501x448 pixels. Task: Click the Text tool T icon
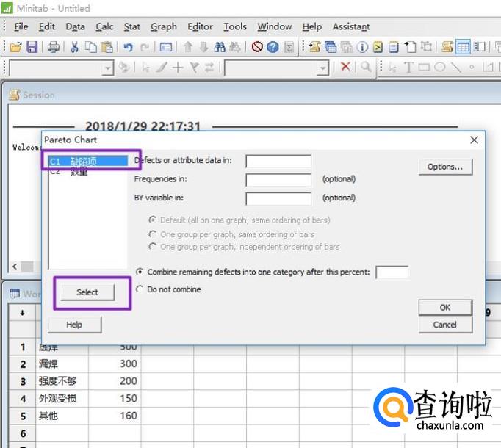408,67
